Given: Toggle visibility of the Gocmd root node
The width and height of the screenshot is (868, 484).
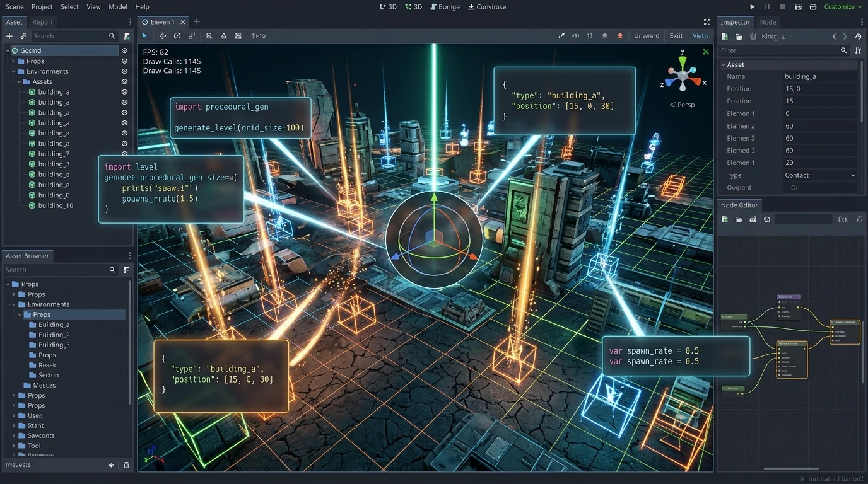Looking at the screenshot, I should click(124, 50).
